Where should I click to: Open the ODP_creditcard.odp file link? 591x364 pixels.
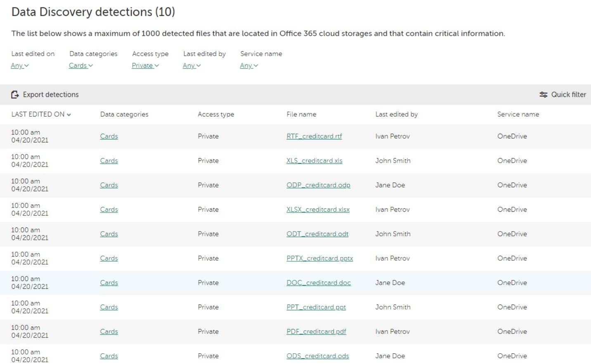(x=318, y=185)
